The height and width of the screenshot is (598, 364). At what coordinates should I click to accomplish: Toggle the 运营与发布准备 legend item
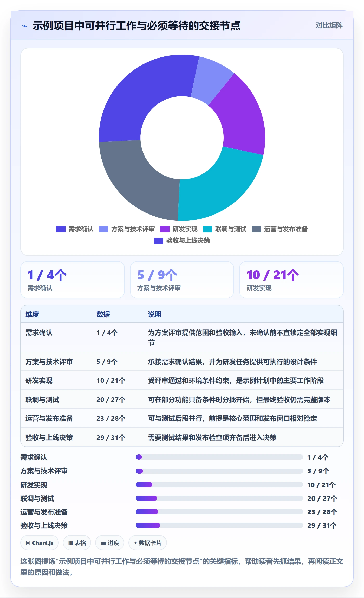279,229
